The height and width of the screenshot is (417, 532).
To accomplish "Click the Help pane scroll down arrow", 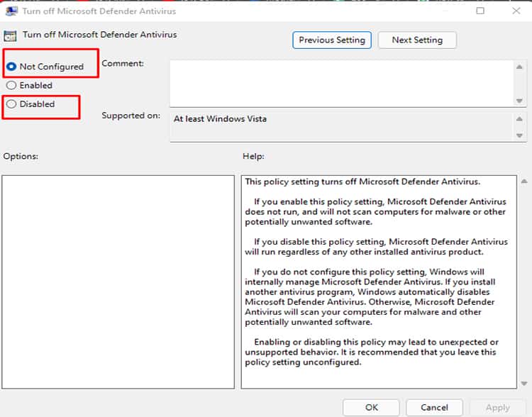I will click(524, 384).
